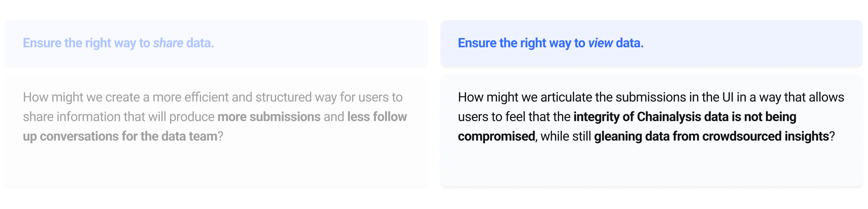The image size is (868, 209).
Task: Click bold text 'up conversations for the data team'
Action: point(120,136)
